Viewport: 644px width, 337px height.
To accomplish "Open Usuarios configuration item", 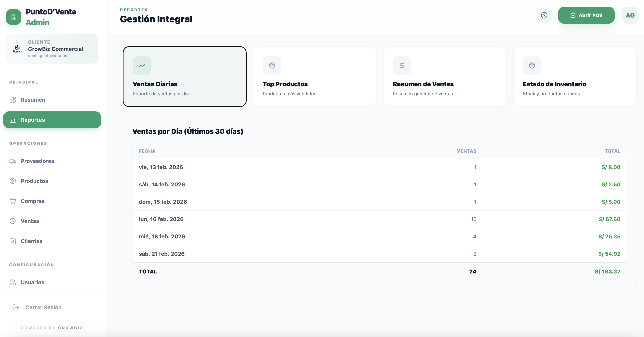I will 52,282.
